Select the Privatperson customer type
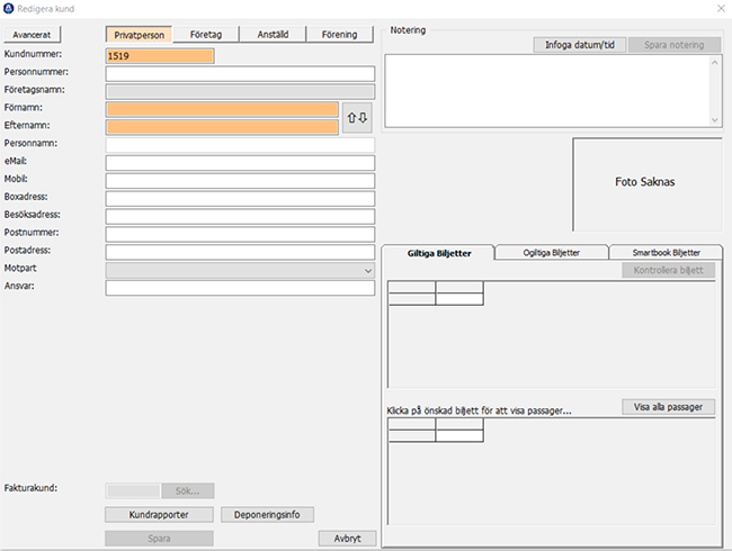Screen dimensions: 732x551 click(139, 35)
